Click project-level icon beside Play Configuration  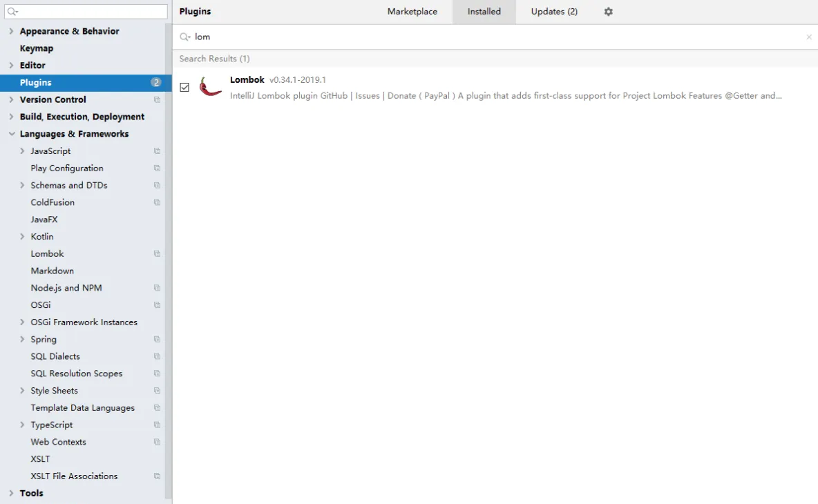click(157, 168)
